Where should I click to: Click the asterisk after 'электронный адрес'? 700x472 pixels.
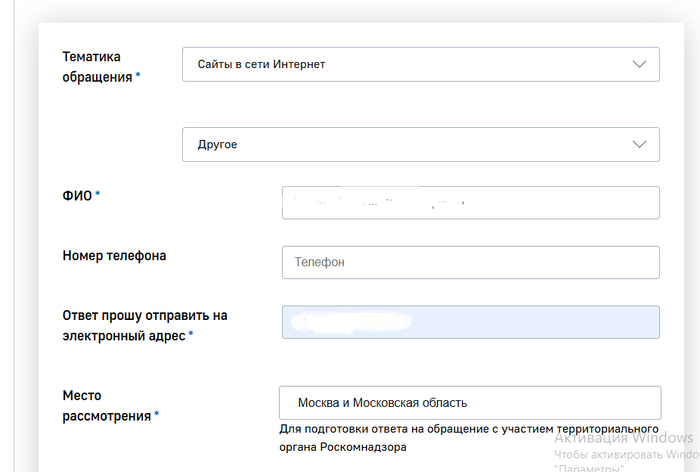tap(191, 336)
